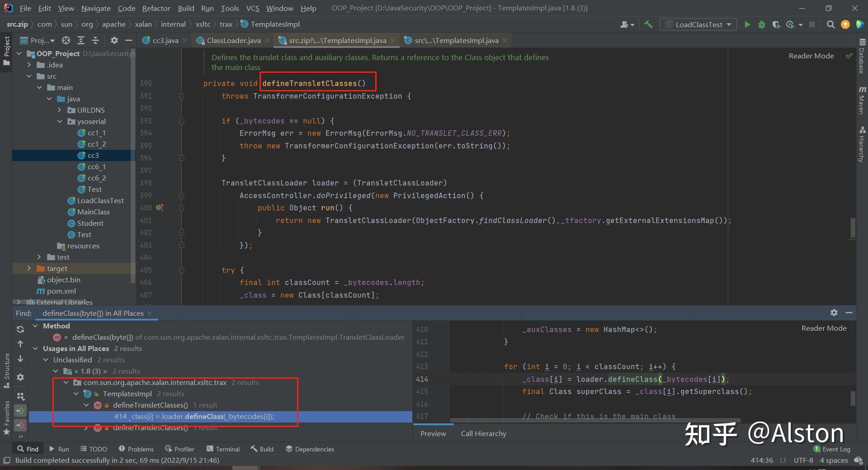868x470 pixels.
Task: Open the Event Log
Action: (x=836, y=449)
